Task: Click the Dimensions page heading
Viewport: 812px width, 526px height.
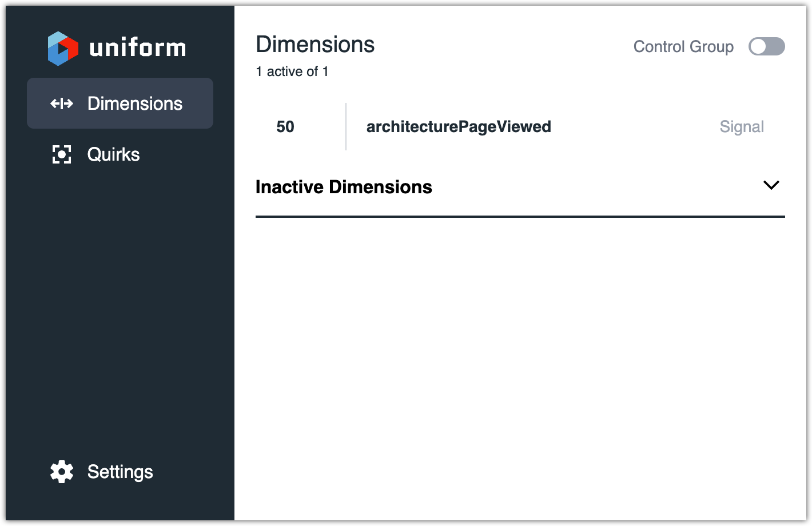Action: pos(315,45)
